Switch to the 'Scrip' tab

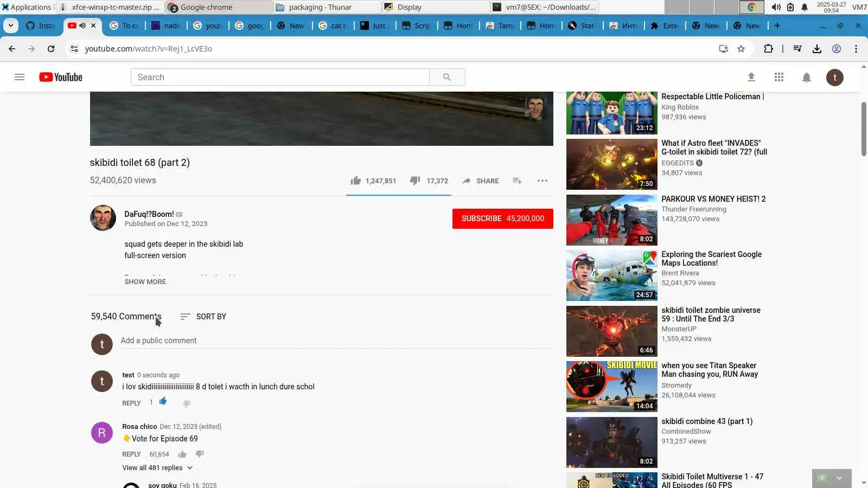point(417,25)
